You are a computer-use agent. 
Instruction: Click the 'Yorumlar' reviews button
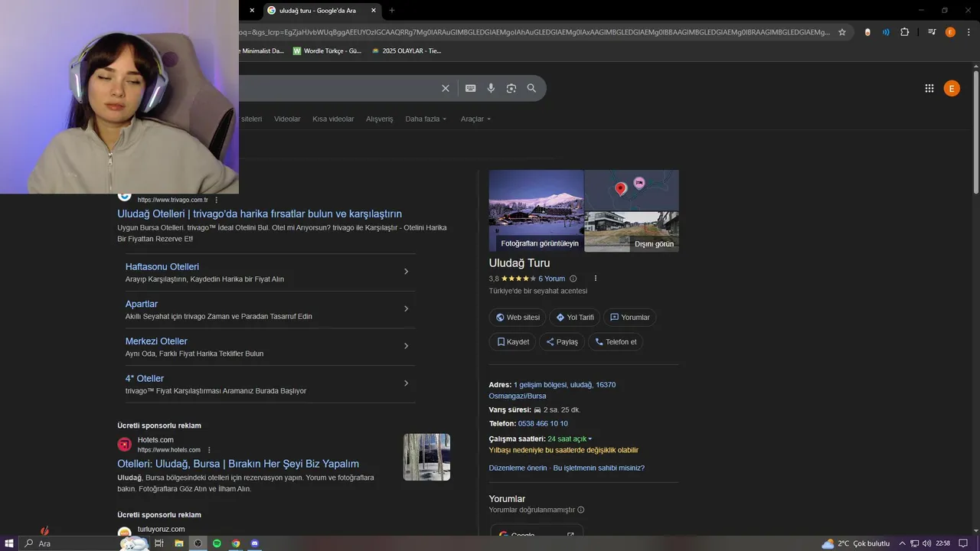coord(629,318)
